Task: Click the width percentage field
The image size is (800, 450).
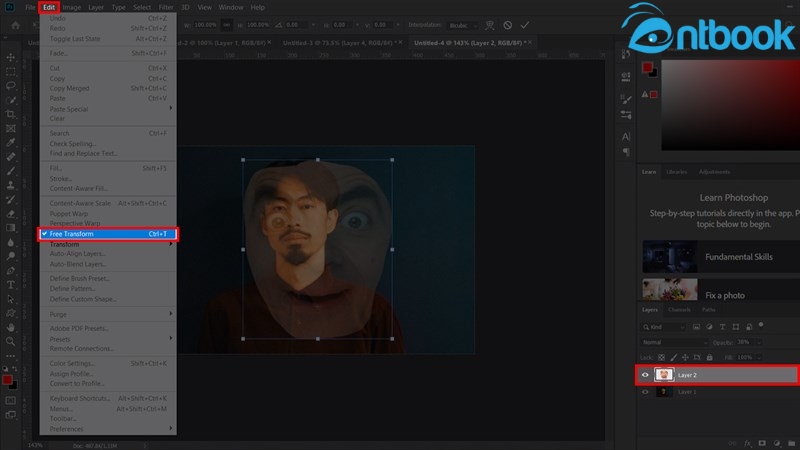Action: click(205, 25)
